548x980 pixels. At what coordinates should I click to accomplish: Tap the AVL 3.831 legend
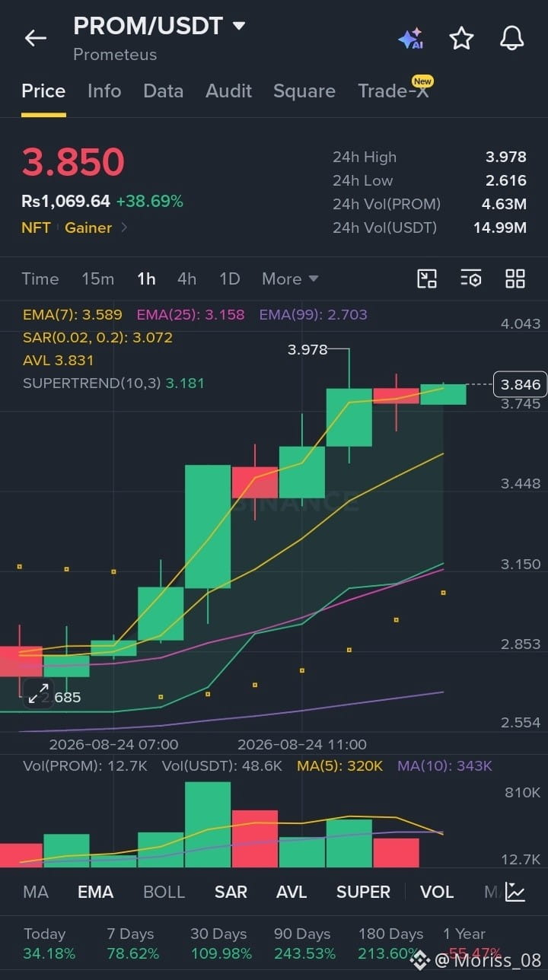tap(59, 360)
